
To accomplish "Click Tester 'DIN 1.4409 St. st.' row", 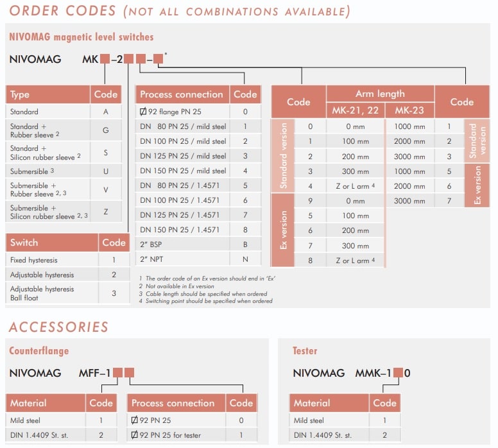I will click(x=345, y=435).
